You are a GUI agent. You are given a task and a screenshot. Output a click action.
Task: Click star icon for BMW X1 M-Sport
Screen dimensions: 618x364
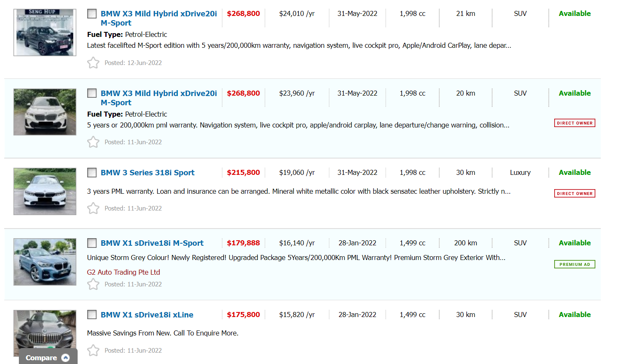tap(93, 284)
